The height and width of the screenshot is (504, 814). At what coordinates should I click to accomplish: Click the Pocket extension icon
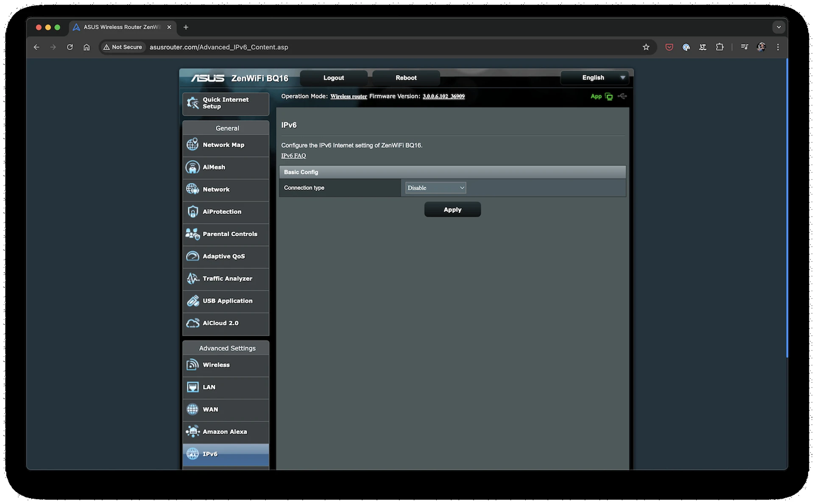(x=669, y=47)
